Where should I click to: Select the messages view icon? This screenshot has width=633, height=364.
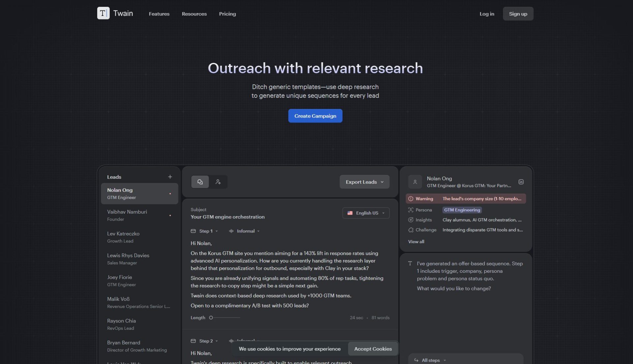200,182
